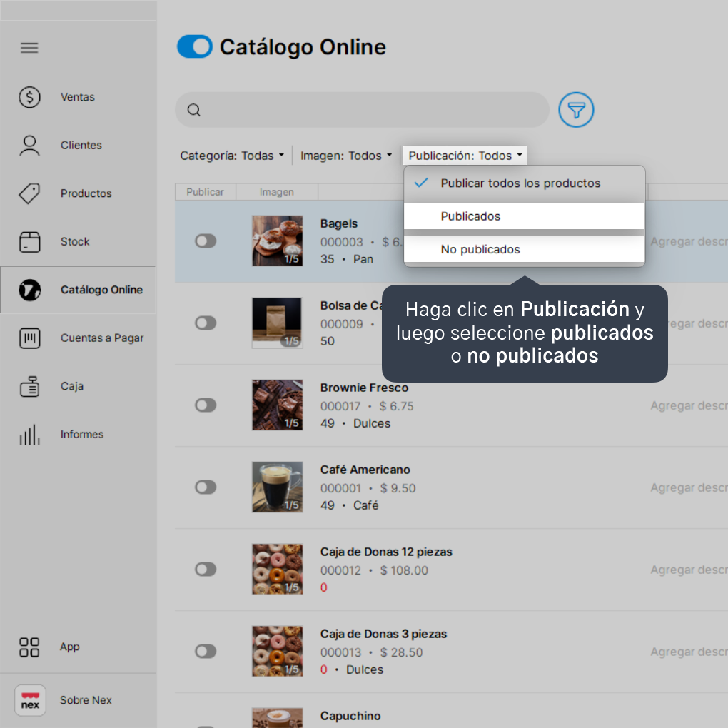Toggle publish for Caja de Donas 12 piezas

pos(206,570)
